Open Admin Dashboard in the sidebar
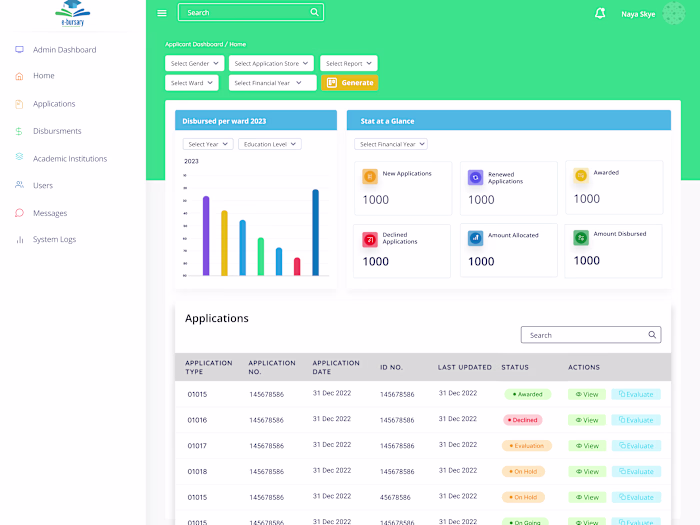The image size is (700, 525). pos(64,50)
